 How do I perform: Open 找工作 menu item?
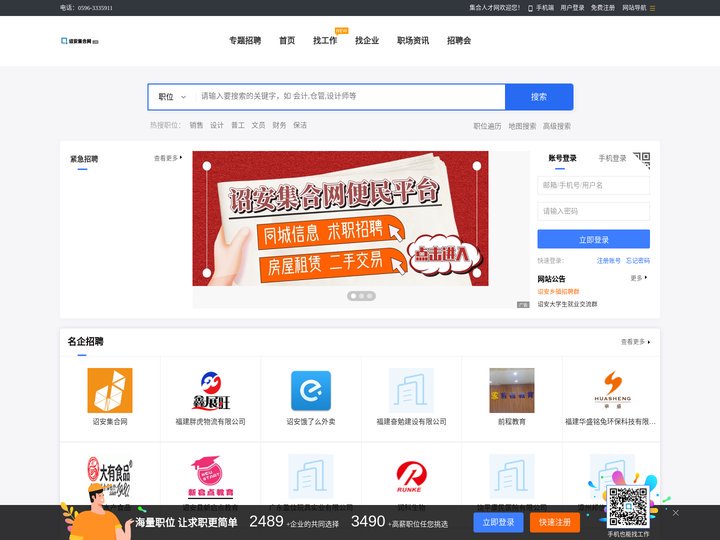[325, 40]
